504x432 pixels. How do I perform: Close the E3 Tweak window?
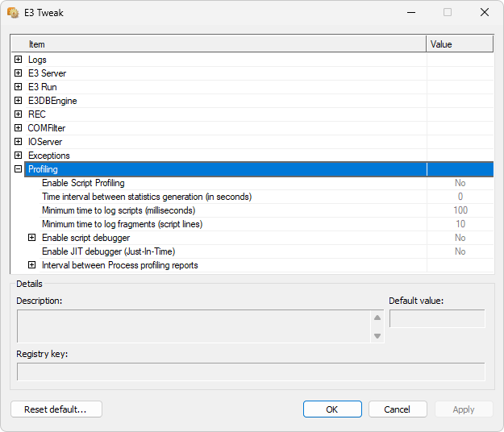click(x=485, y=13)
